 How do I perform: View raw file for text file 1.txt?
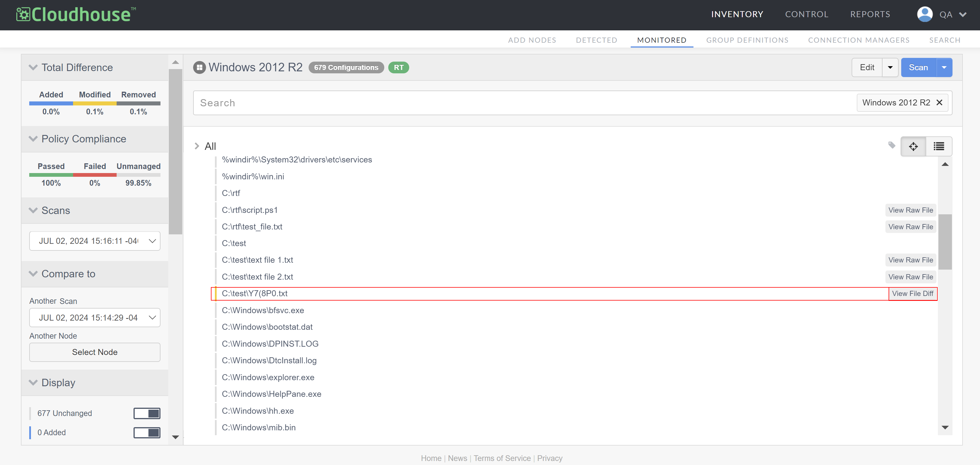[x=911, y=260]
